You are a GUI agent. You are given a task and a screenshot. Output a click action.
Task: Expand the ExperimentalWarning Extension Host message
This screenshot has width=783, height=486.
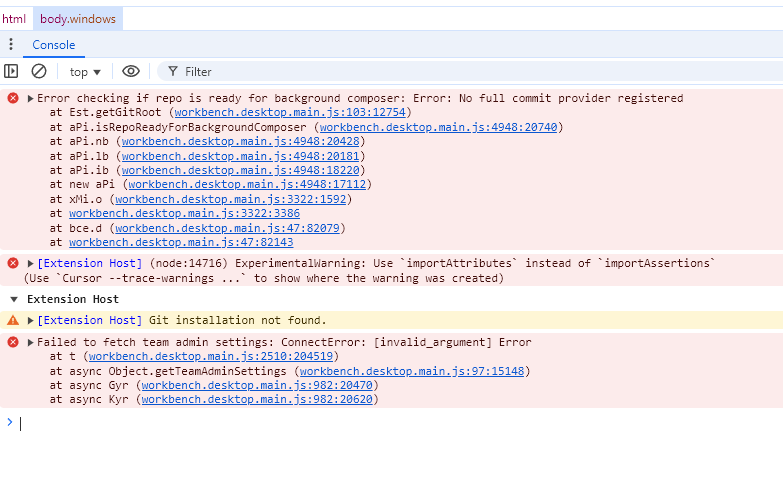click(x=30, y=263)
